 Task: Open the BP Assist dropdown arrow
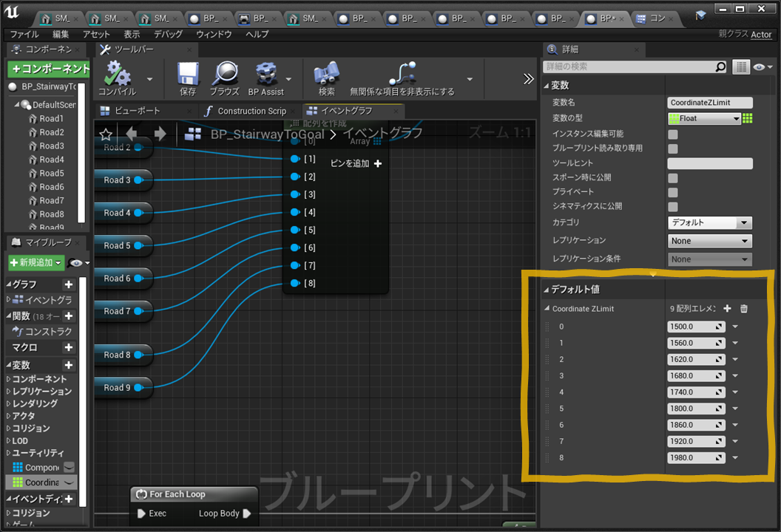pyautogui.click(x=288, y=79)
